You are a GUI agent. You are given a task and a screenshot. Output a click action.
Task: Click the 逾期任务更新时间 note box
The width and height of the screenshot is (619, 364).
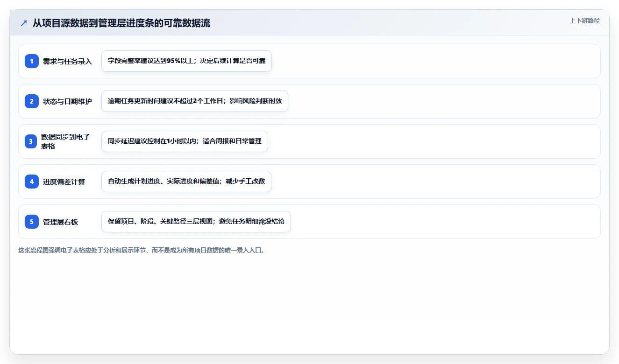coord(195,101)
